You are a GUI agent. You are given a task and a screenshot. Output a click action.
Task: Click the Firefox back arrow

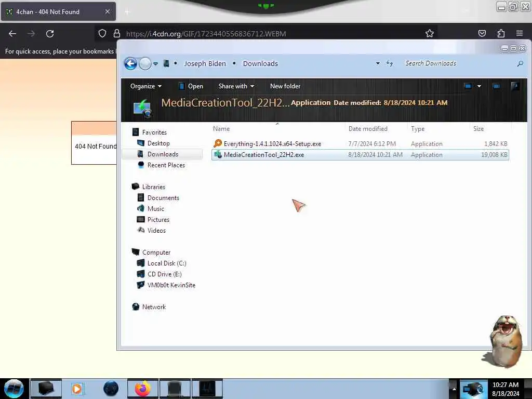click(x=12, y=34)
